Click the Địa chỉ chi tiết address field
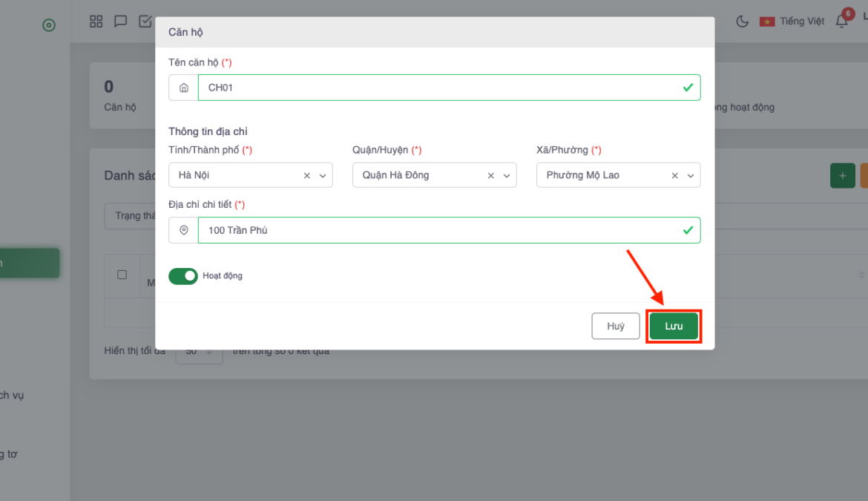The height and width of the screenshot is (501, 868). click(x=438, y=230)
